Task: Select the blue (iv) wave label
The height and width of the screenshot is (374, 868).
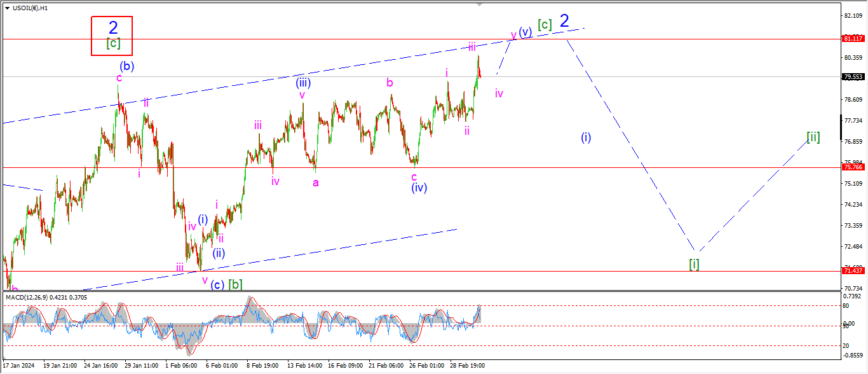Action: click(418, 188)
